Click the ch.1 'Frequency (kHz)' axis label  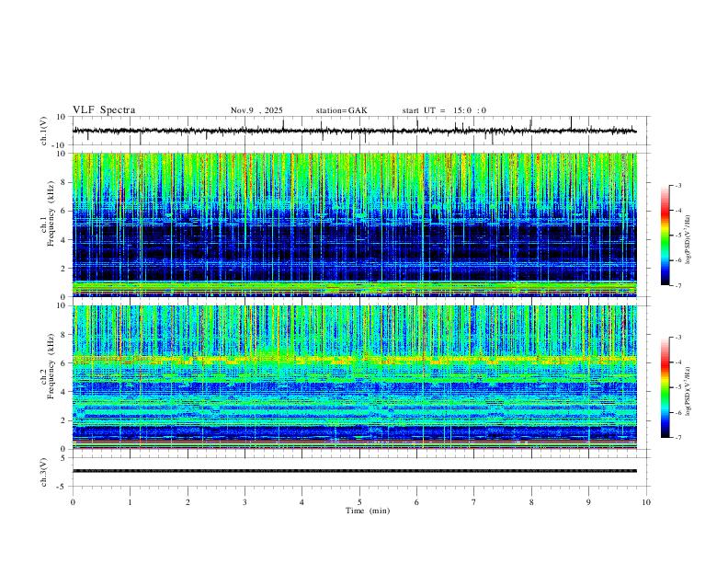tap(51, 213)
